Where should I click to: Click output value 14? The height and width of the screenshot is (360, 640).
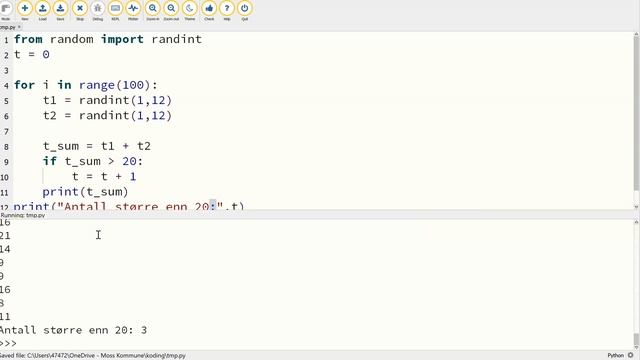point(5,249)
